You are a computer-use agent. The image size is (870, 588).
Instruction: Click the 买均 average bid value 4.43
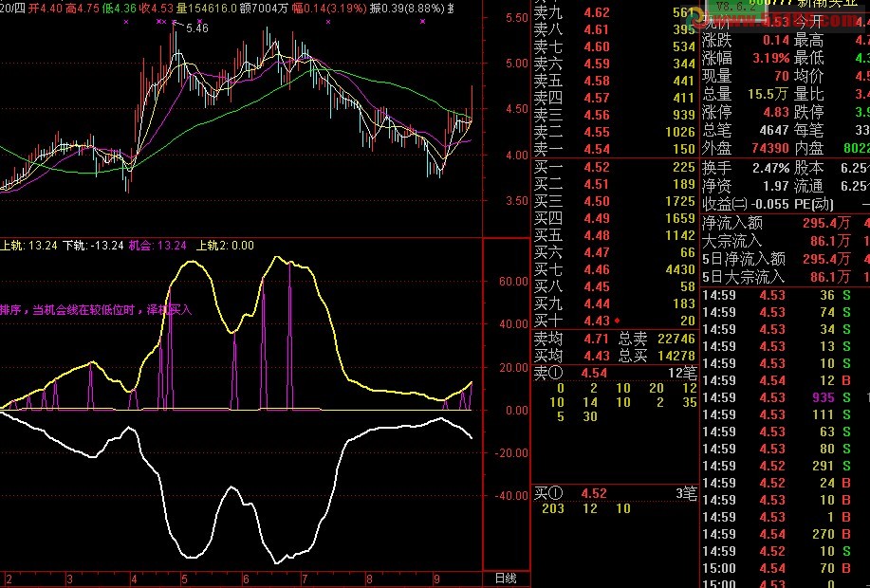597,356
